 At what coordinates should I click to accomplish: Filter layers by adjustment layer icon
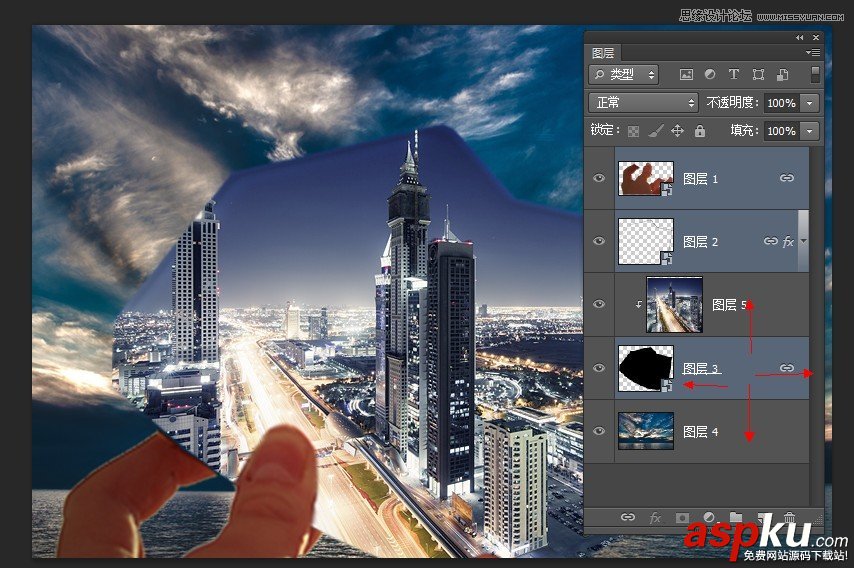(710, 75)
